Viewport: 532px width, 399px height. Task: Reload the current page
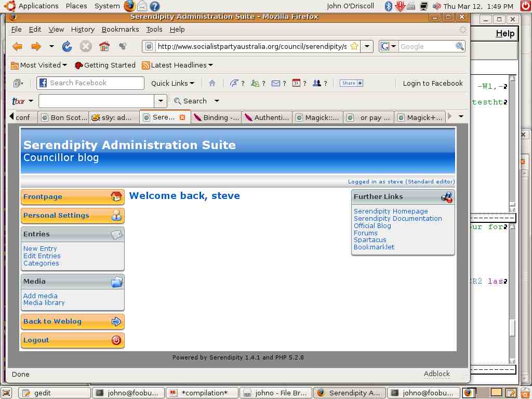(x=66, y=46)
